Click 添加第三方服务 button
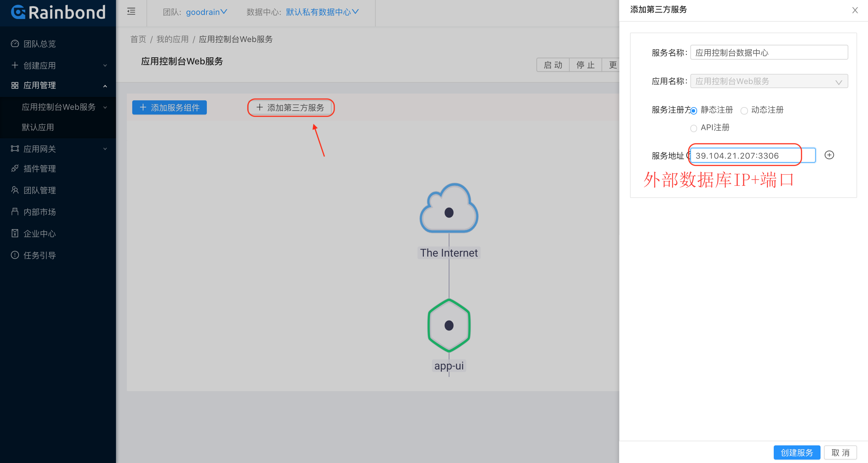 290,107
